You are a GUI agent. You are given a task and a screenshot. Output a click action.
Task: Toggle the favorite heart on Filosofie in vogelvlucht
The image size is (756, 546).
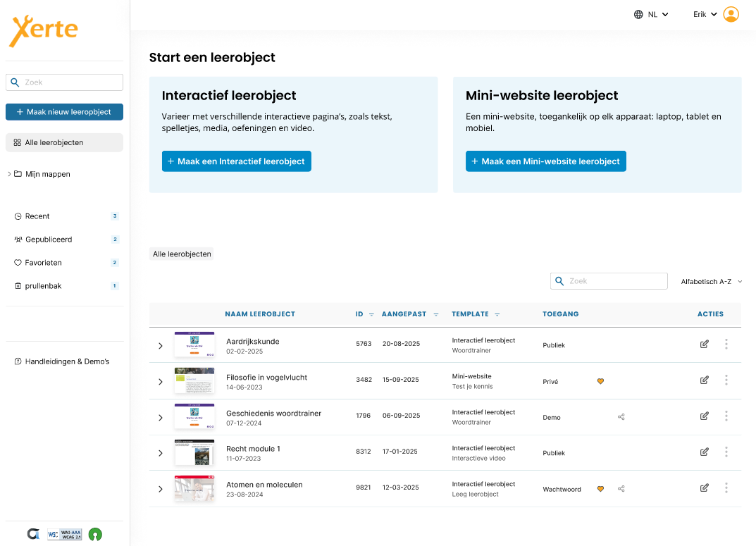[x=600, y=381]
